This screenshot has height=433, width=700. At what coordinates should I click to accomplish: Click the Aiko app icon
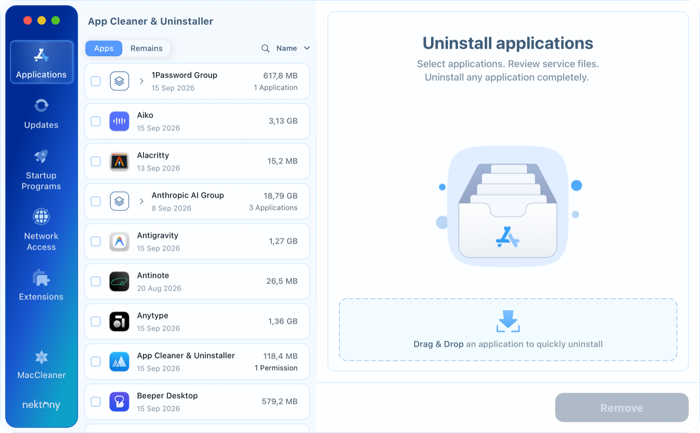pos(119,121)
